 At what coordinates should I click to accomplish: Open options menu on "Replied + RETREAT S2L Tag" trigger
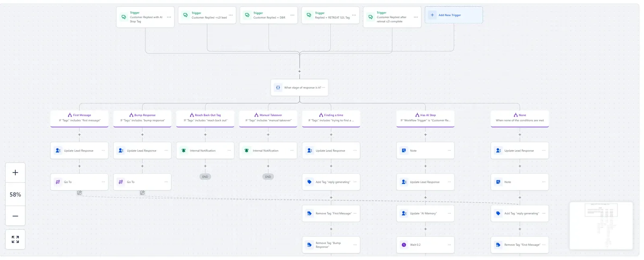tap(354, 15)
